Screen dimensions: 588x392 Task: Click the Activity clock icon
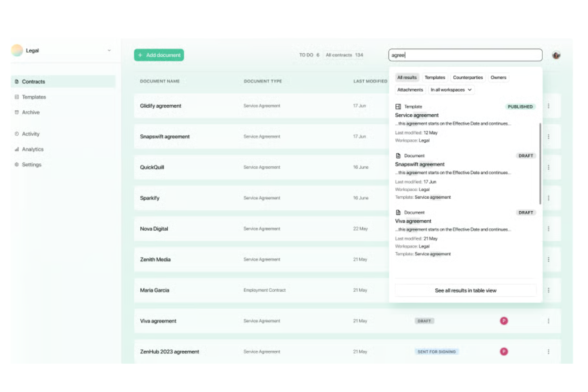16,134
